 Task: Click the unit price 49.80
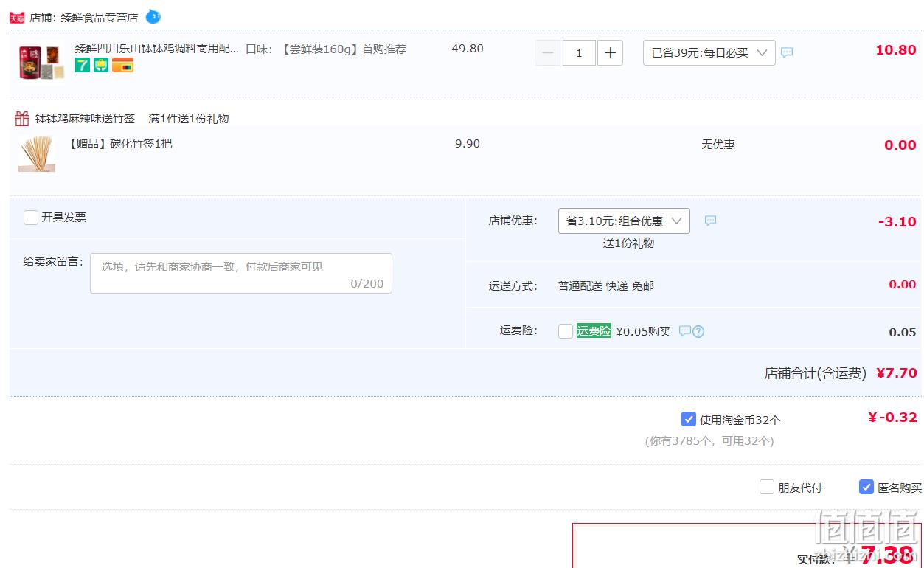tap(468, 49)
